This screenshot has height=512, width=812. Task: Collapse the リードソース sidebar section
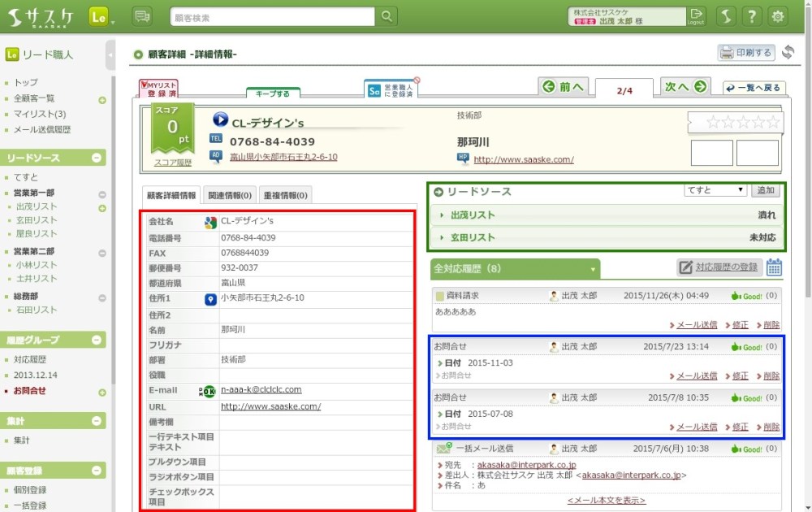click(96, 158)
